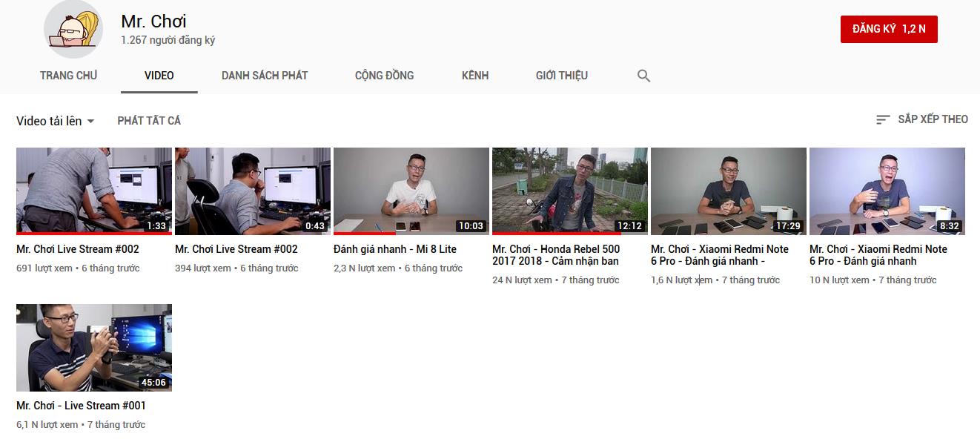Open the 1:33 Live Stream #002 thumbnail

coord(94,191)
